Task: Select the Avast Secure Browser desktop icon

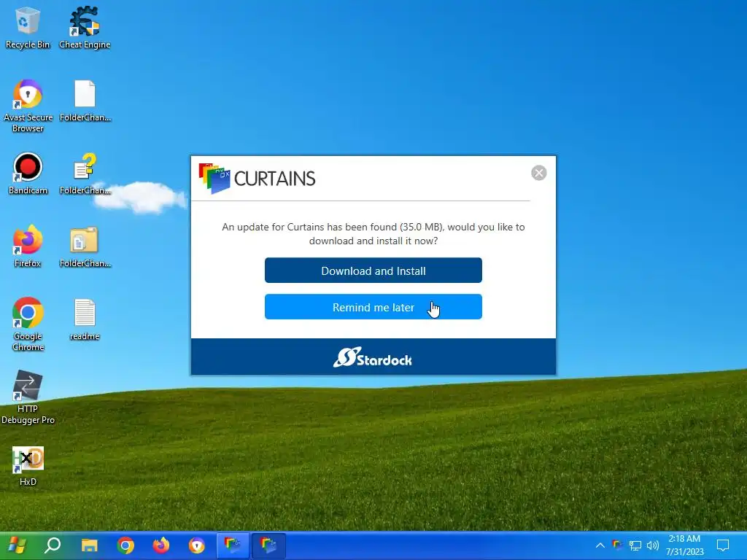Action: pyautogui.click(x=28, y=106)
